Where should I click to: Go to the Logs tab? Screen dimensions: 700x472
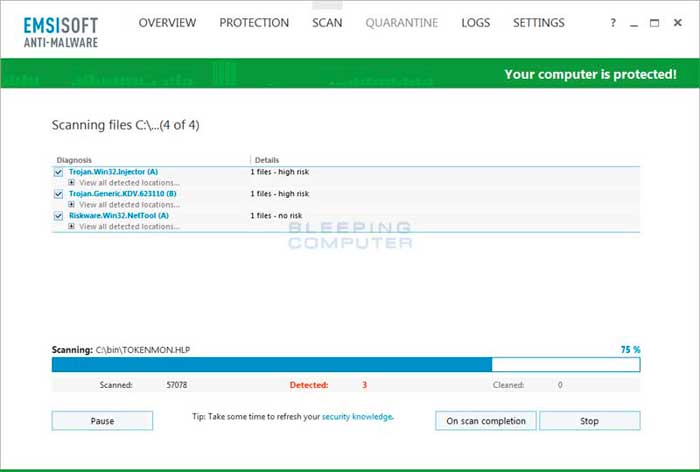pyautogui.click(x=475, y=23)
